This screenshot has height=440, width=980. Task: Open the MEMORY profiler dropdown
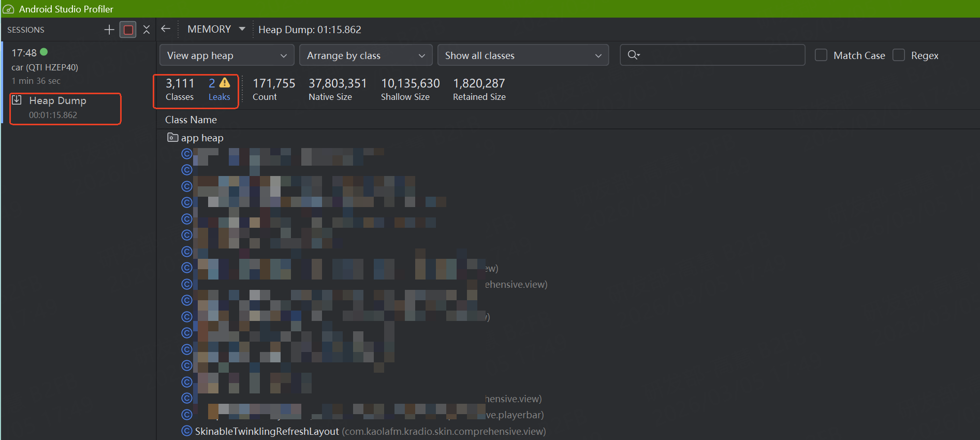click(216, 29)
